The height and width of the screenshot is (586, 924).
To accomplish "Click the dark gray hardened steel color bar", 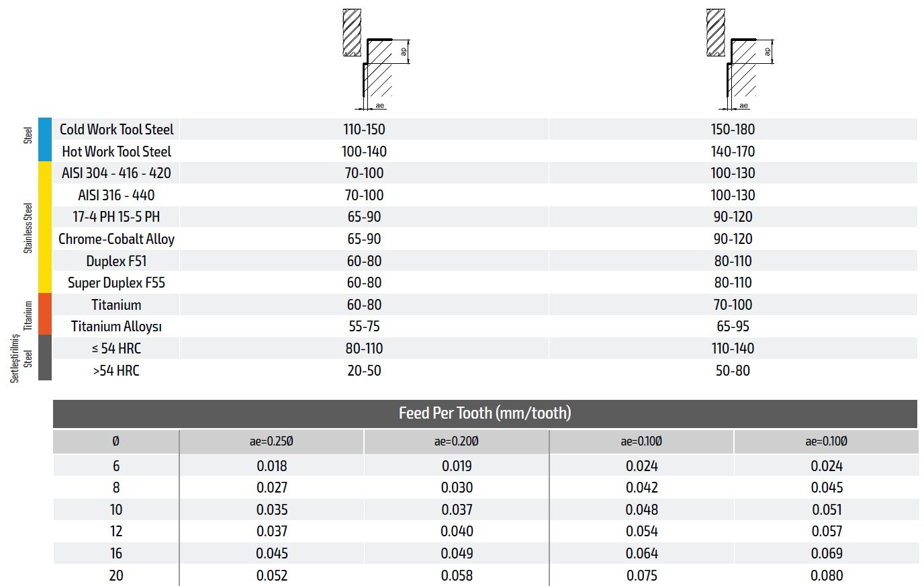I will point(45,358).
